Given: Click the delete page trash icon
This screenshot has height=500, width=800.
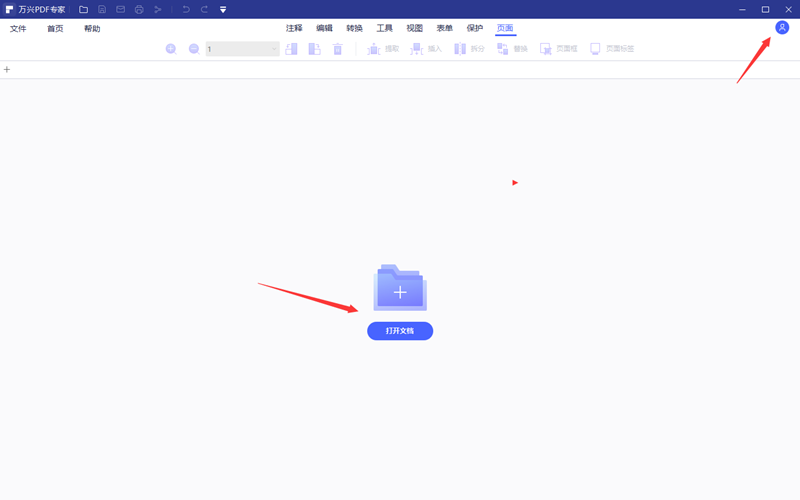Looking at the screenshot, I should [x=338, y=49].
